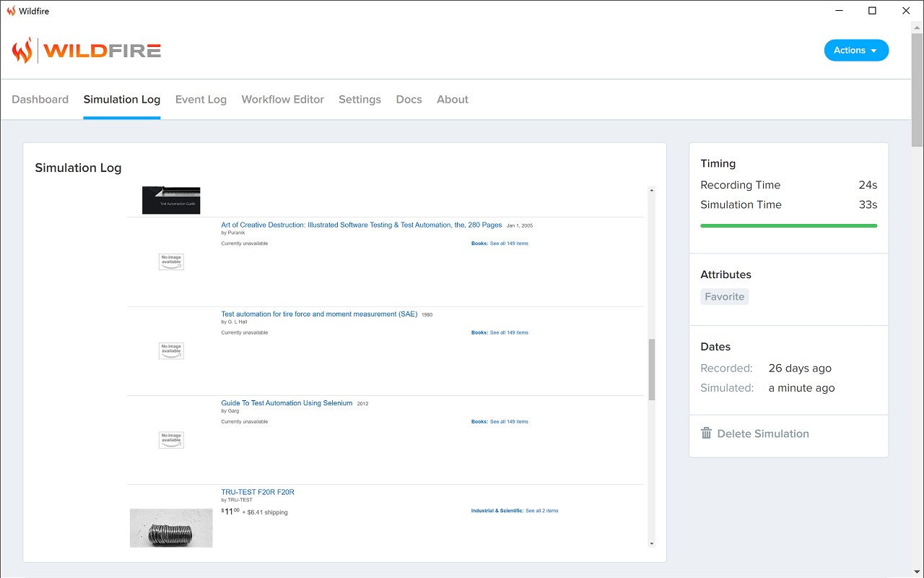Open the Event Log tab
The height and width of the screenshot is (578, 924).
[x=201, y=100]
